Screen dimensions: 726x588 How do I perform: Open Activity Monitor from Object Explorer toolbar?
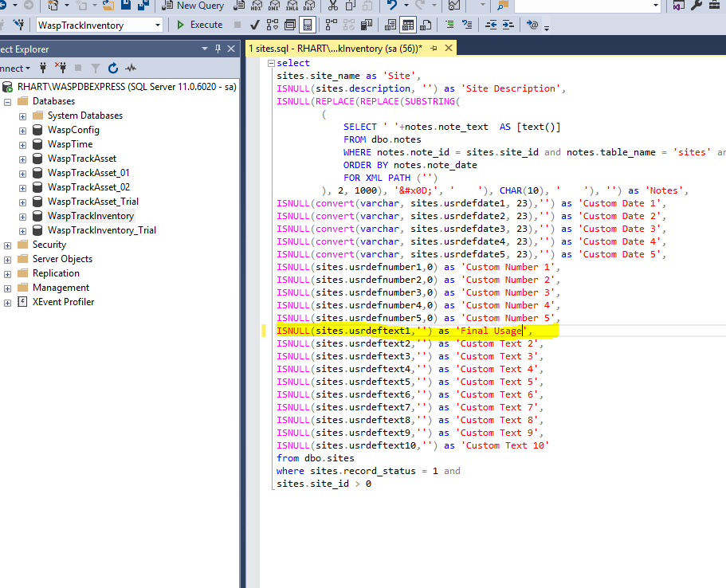click(x=131, y=67)
